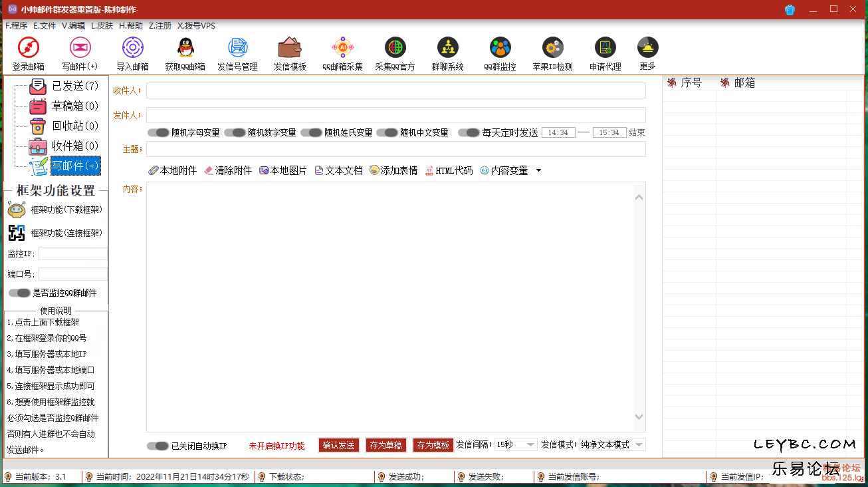Open the 申请代理 proxy tool
The height and width of the screenshot is (487, 868).
point(604,53)
